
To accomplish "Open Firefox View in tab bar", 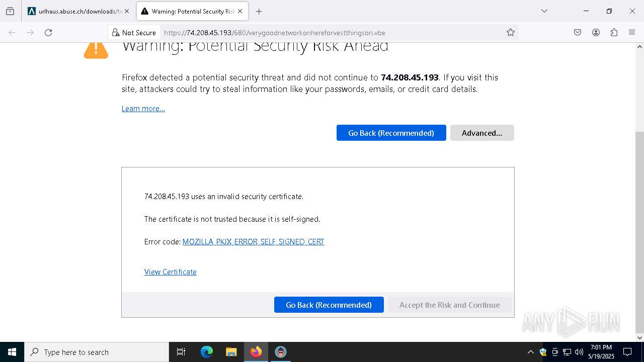I will [10, 11].
